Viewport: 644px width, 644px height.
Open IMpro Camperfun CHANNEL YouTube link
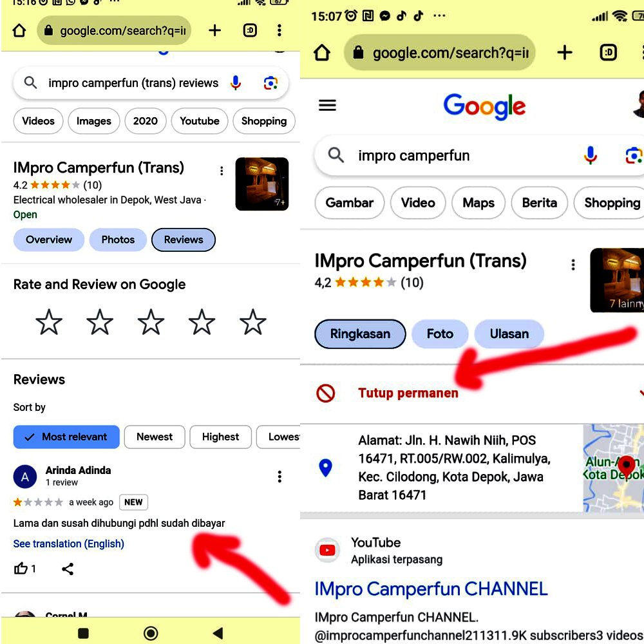tap(431, 589)
